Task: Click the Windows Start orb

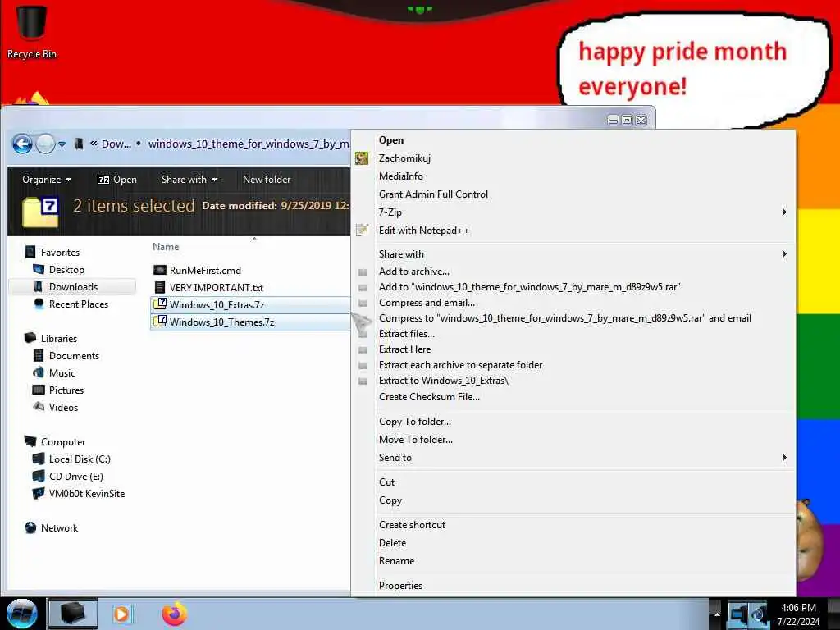Action: tap(22, 614)
